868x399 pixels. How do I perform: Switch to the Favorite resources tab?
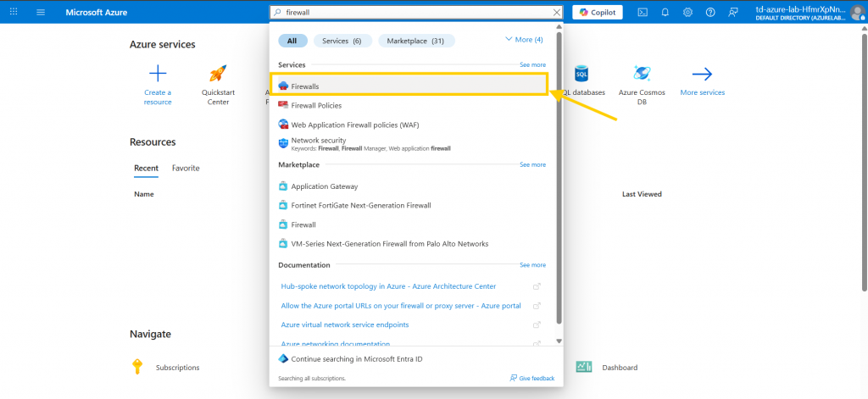[x=186, y=168]
